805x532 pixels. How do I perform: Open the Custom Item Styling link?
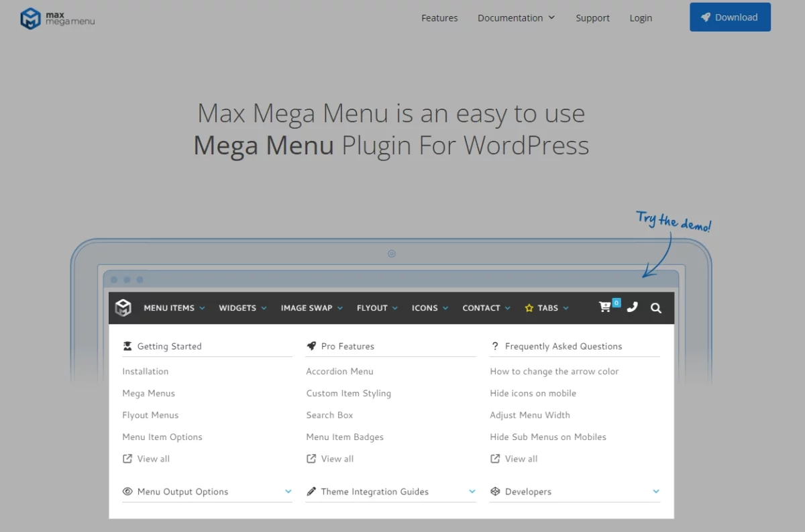[x=349, y=393]
